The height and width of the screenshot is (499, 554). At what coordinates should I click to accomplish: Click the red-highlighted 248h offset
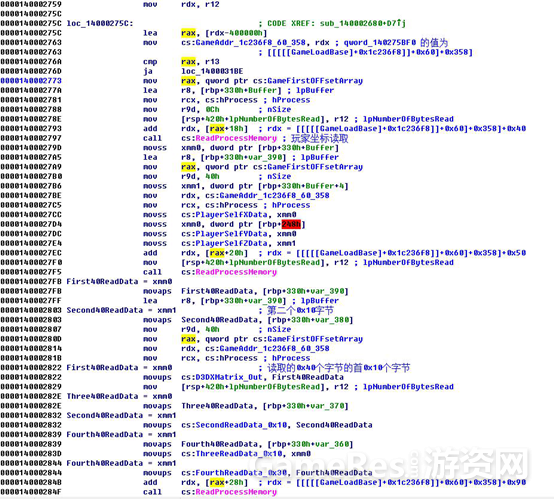pos(291,224)
